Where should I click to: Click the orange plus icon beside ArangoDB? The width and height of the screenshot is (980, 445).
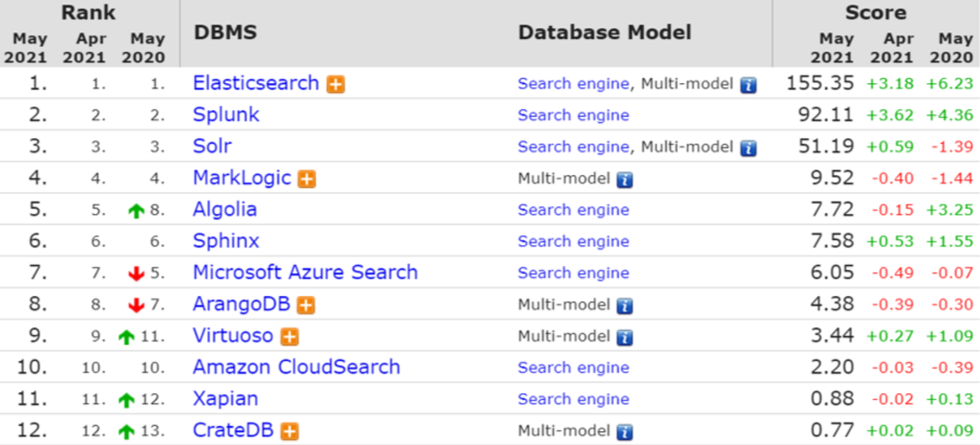pos(306,306)
